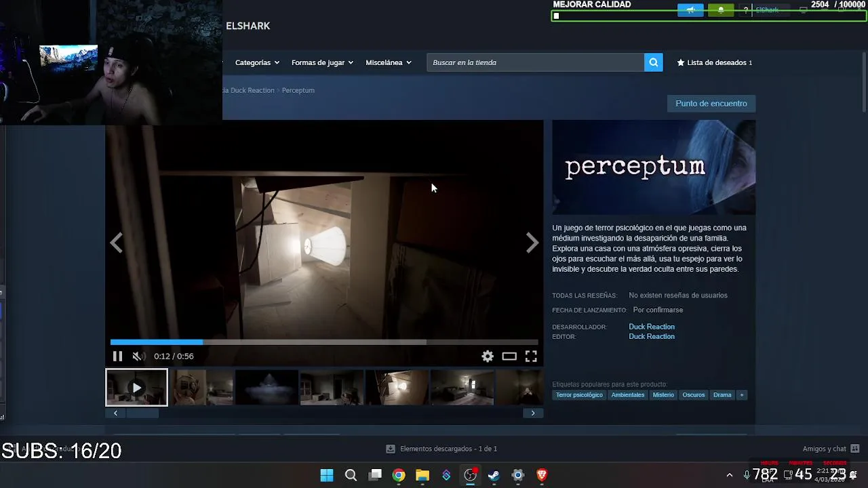The image size is (868, 488).
Task: Select Oscuros tag
Action: tap(694, 395)
